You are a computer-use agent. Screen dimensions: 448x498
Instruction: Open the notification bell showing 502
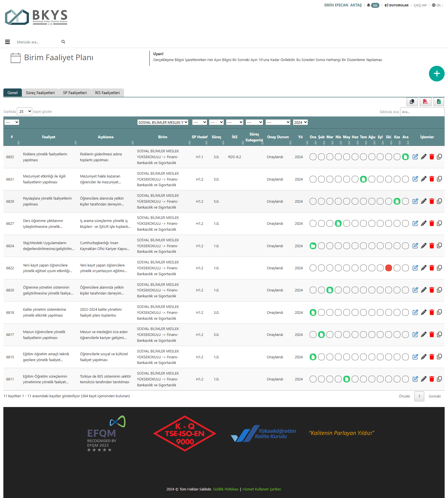(x=373, y=5)
